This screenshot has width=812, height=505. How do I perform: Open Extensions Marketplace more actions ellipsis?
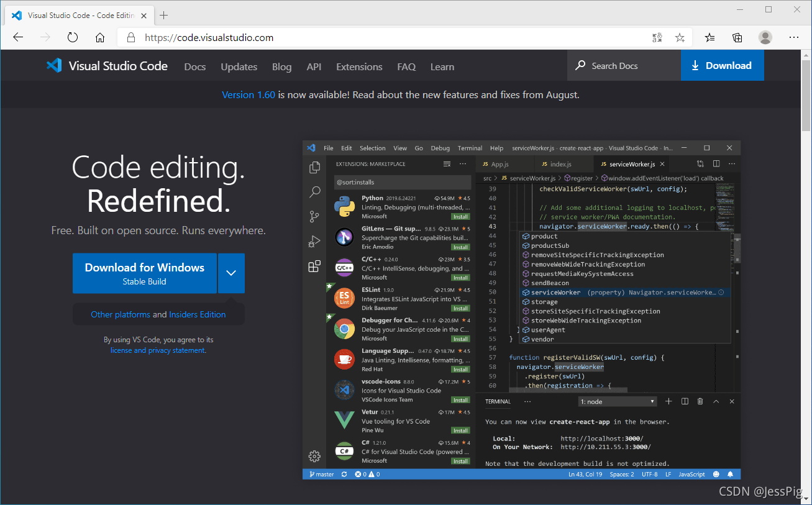click(463, 164)
